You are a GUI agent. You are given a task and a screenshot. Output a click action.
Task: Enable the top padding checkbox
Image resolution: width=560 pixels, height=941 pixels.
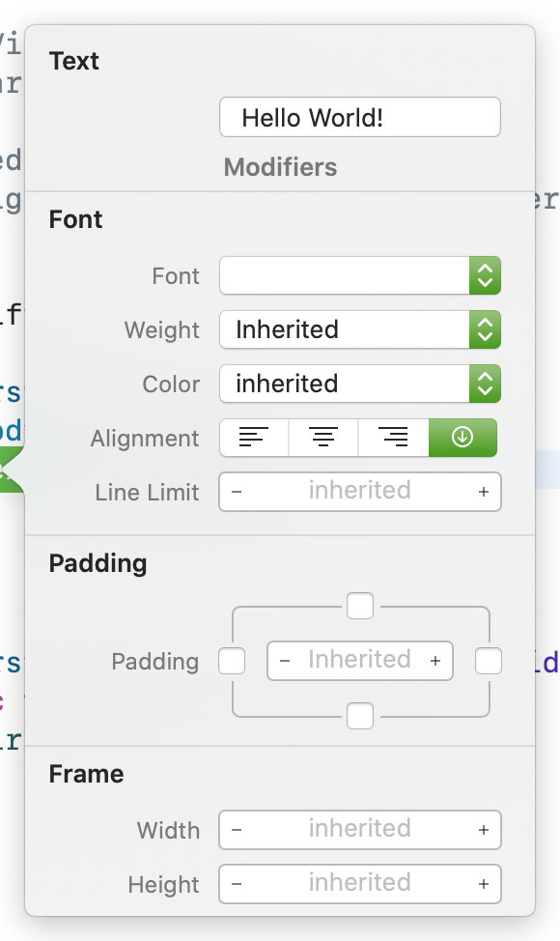pyautogui.click(x=360, y=606)
